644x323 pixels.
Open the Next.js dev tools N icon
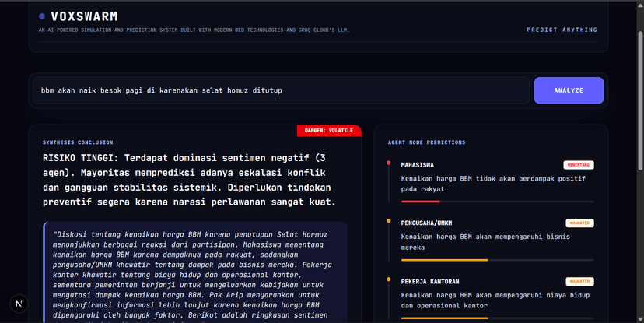pyautogui.click(x=19, y=304)
